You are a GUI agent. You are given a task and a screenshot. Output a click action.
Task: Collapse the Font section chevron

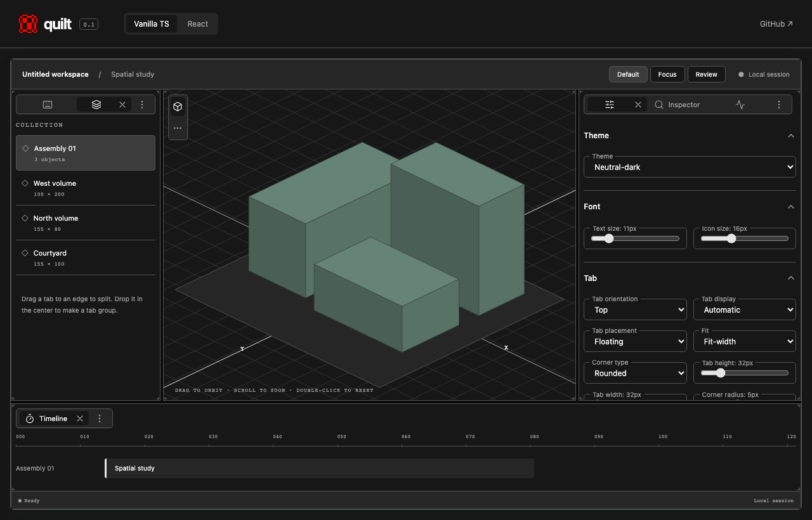click(x=790, y=207)
